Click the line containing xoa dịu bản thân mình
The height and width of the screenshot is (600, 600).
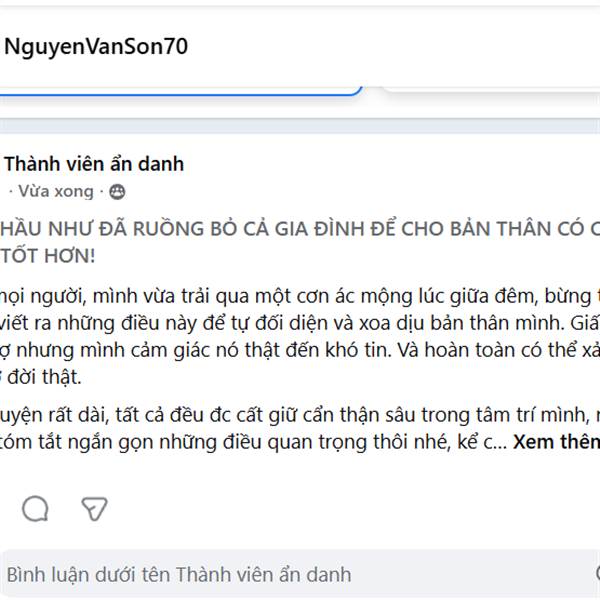coord(300,323)
